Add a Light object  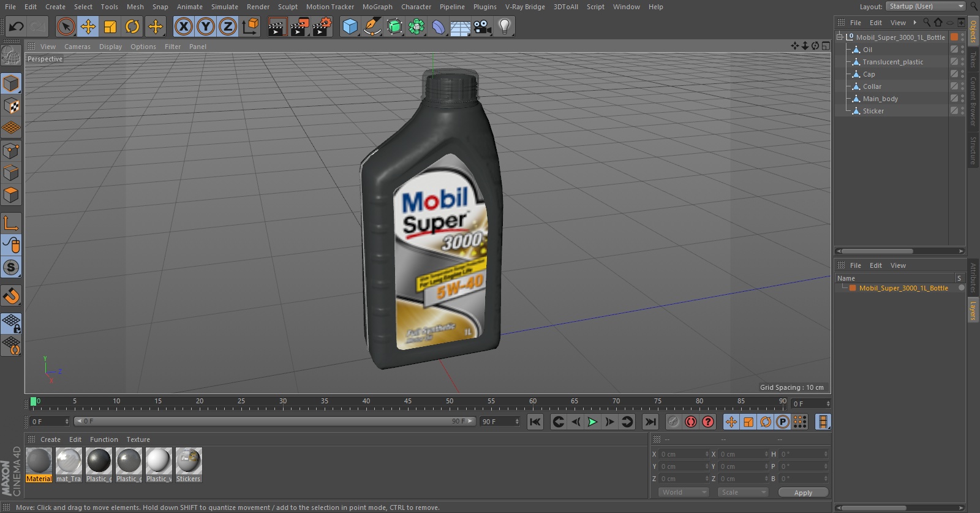505,26
